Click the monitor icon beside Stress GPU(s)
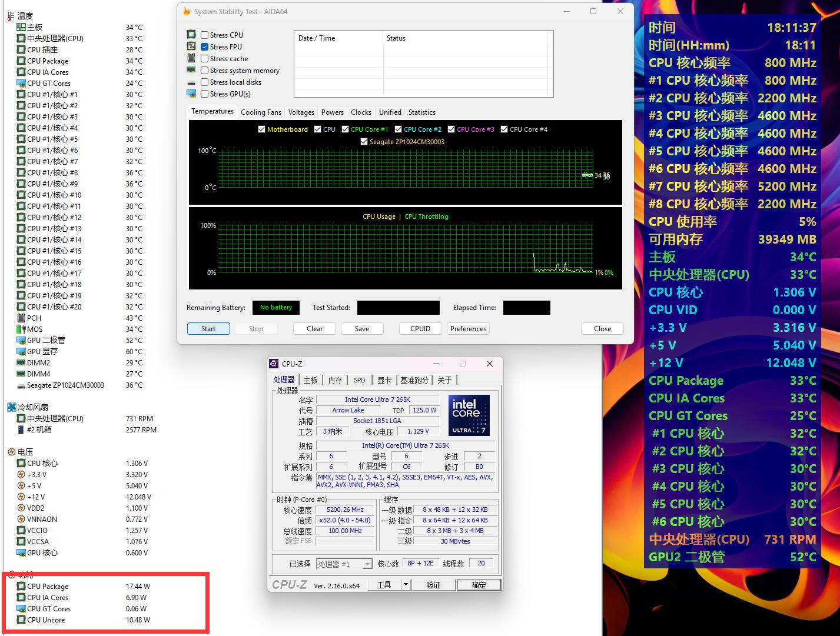 (191, 94)
